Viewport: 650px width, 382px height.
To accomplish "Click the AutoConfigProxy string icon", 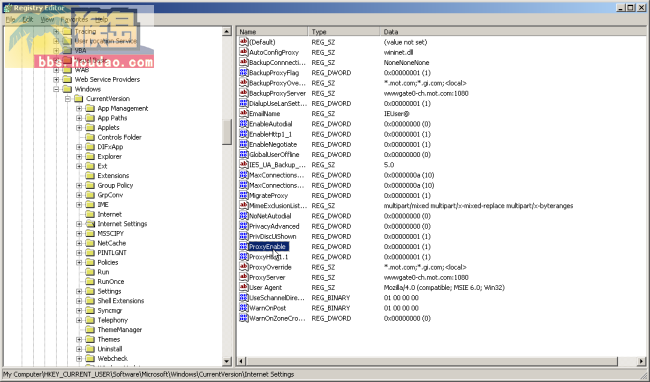I will pyautogui.click(x=244, y=52).
